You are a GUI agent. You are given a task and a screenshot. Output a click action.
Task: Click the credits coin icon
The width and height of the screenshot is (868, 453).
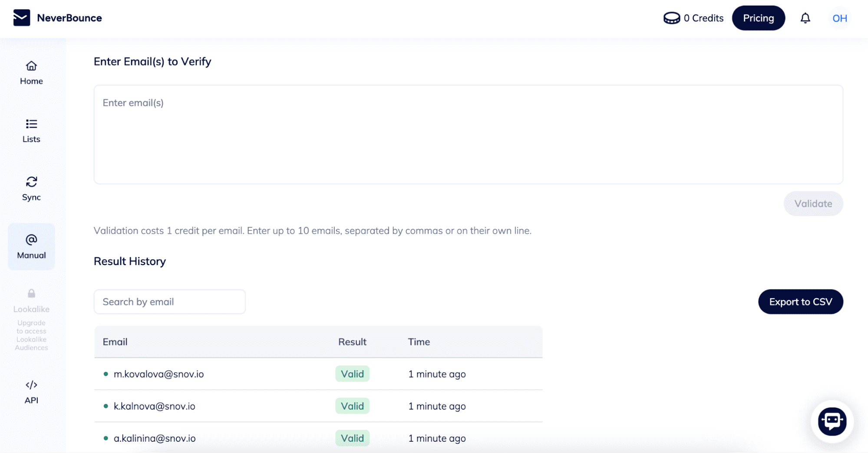coord(671,18)
